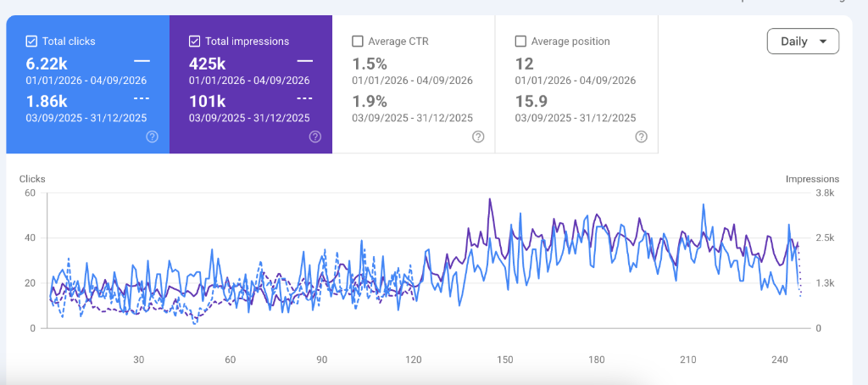
Task: Uncheck the Total clicks checkbox
Action: click(31, 41)
